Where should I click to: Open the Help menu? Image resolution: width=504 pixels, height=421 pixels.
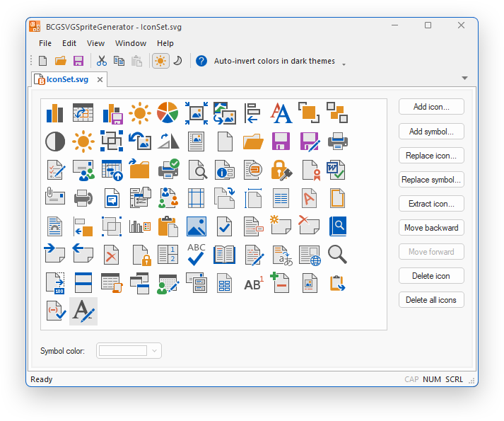[x=165, y=43]
